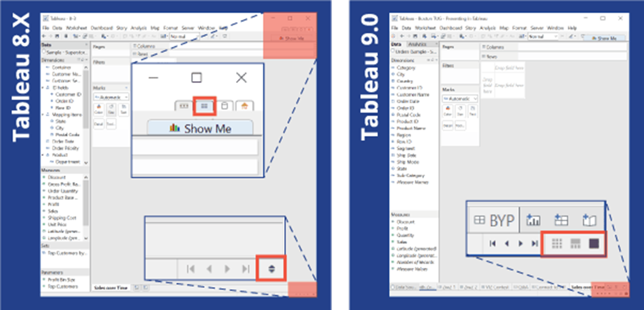The width and height of the screenshot is (644, 310).
Task: Select Profit Bin Size parameter in Tableau 8.X
Action: pyautogui.click(x=61, y=280)
